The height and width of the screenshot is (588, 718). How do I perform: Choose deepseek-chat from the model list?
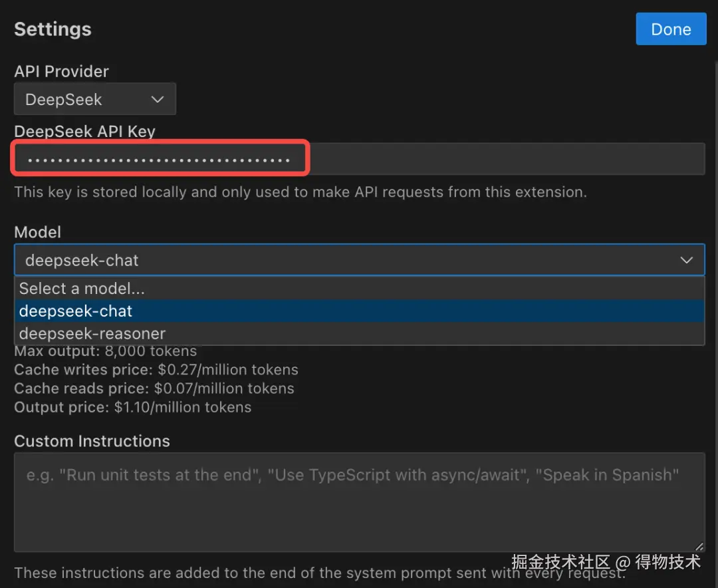[76, 311]
